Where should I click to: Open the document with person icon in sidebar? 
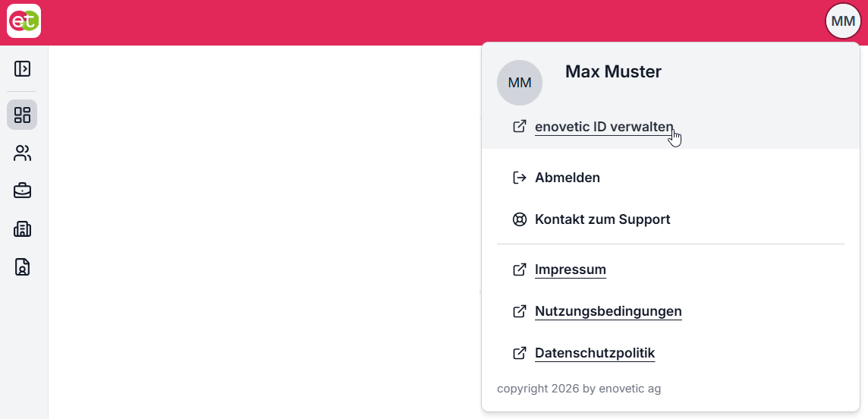point(22,266)
